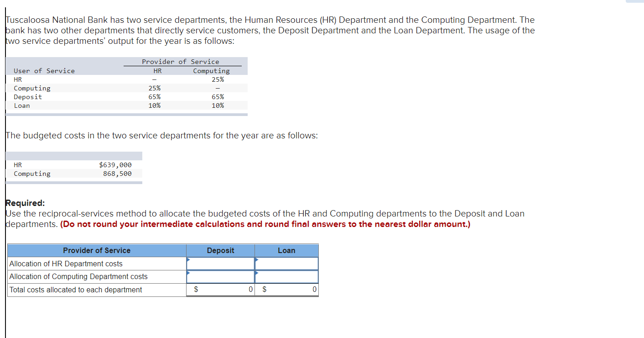Select the Loan total cell showing 0
The height and width of the screenshot is (338, 644).
click(x=286, y=290)
